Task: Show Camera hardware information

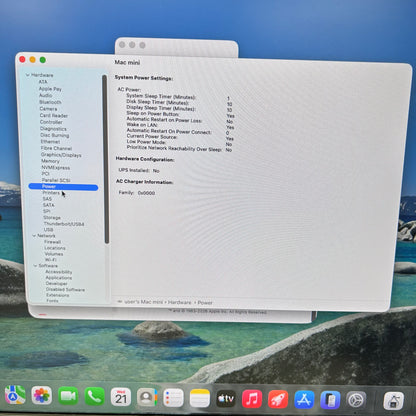Action: 48,109
